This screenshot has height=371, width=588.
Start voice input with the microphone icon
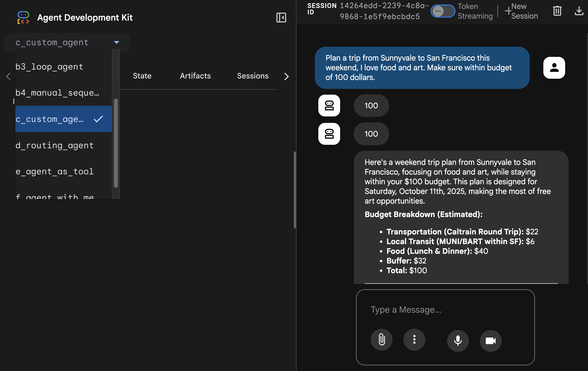pyautogui.click(x=458, y=340)
